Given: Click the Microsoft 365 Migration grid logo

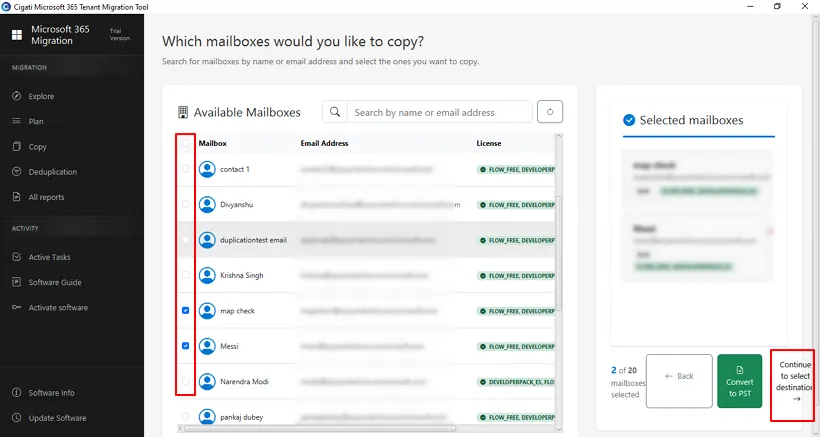Looking at the screenshot, I should click(17, 34).
